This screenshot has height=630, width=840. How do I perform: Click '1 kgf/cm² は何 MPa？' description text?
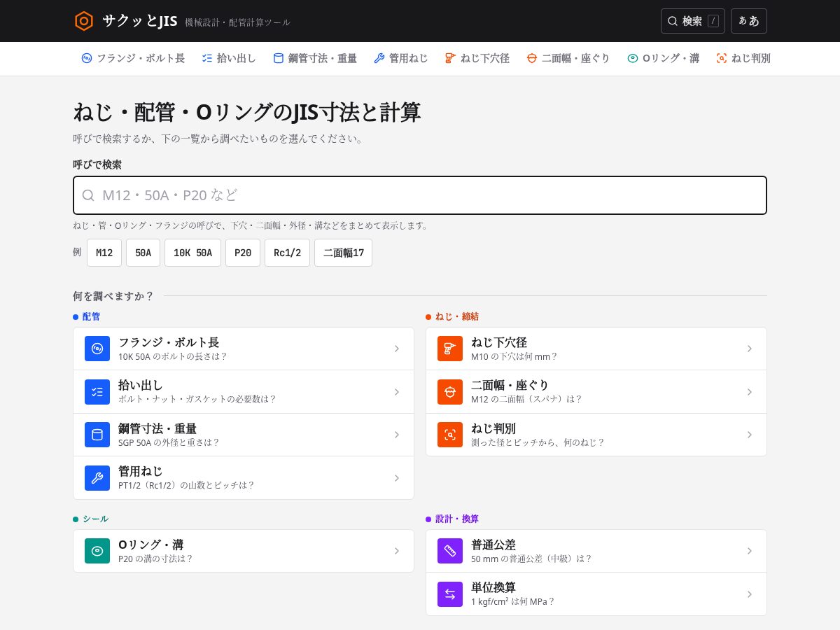pos(513,601)
